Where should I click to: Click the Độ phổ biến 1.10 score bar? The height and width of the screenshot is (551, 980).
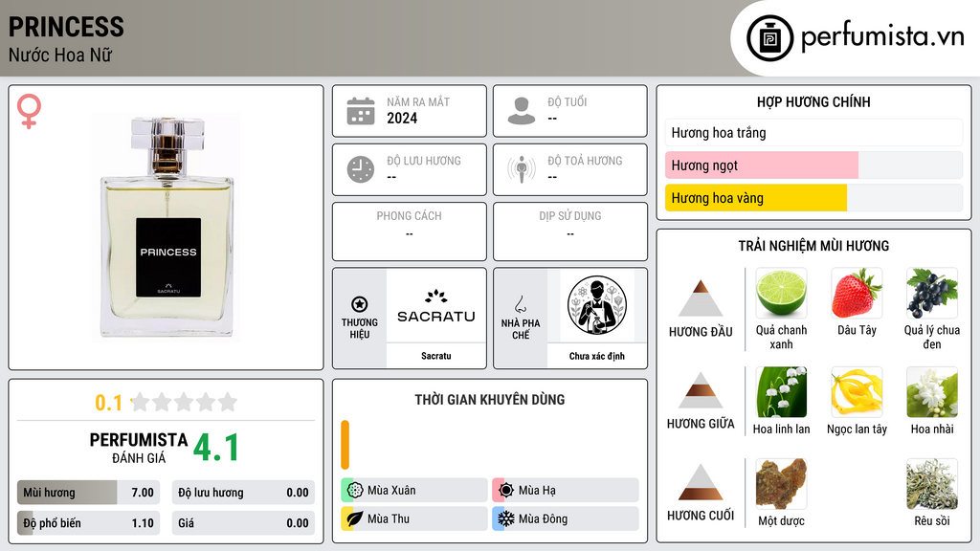(88, 523)
